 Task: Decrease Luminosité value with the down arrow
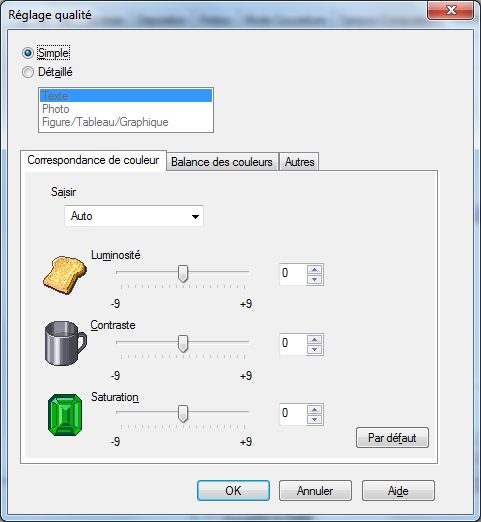[314, 279]
